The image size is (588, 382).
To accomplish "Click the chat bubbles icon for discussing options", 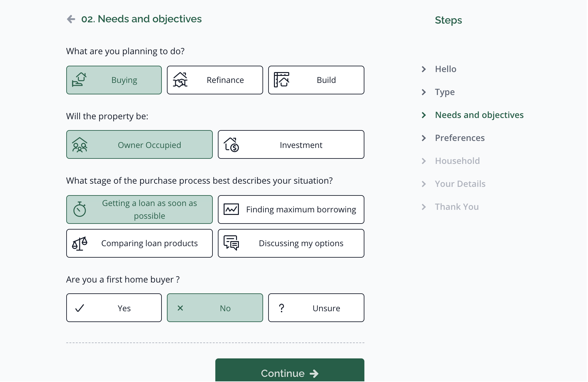I will pos(231,243).
